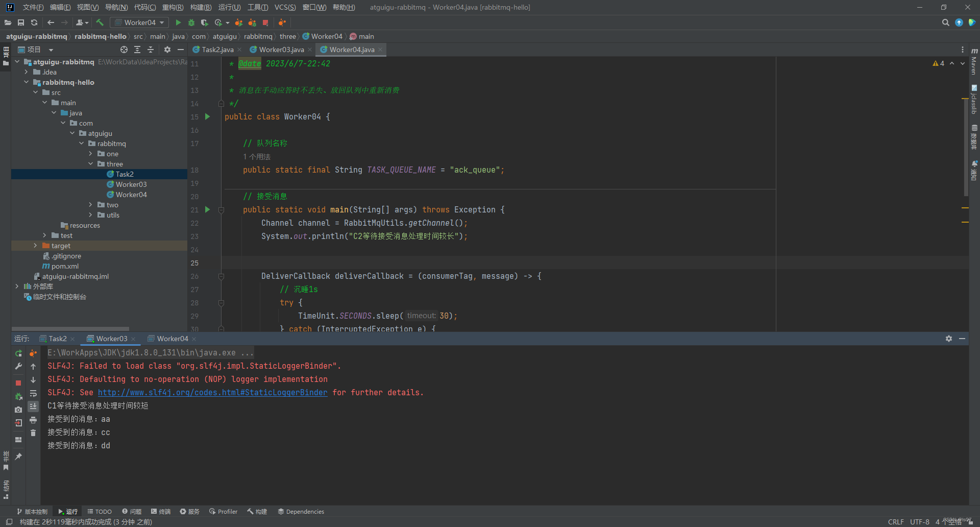Open the 文件(F) menu
The image size is (980, 527).
pyautogui.click(x=33, y=7)
